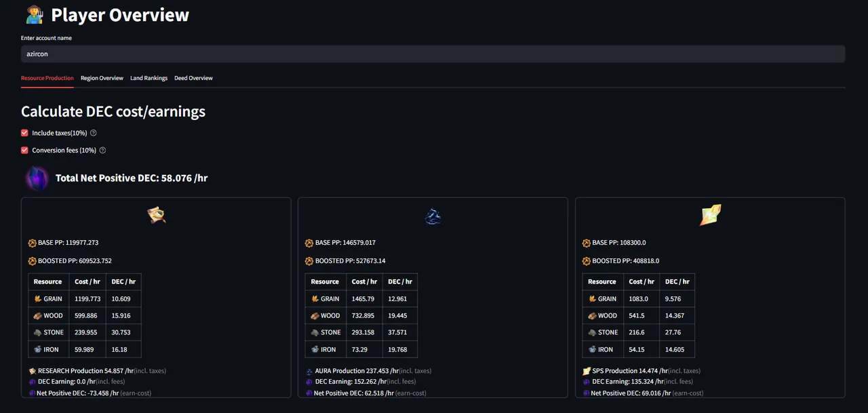Click wood DEC cell 14.367
The height and width of the screenshot is (413, 868).
677,315
